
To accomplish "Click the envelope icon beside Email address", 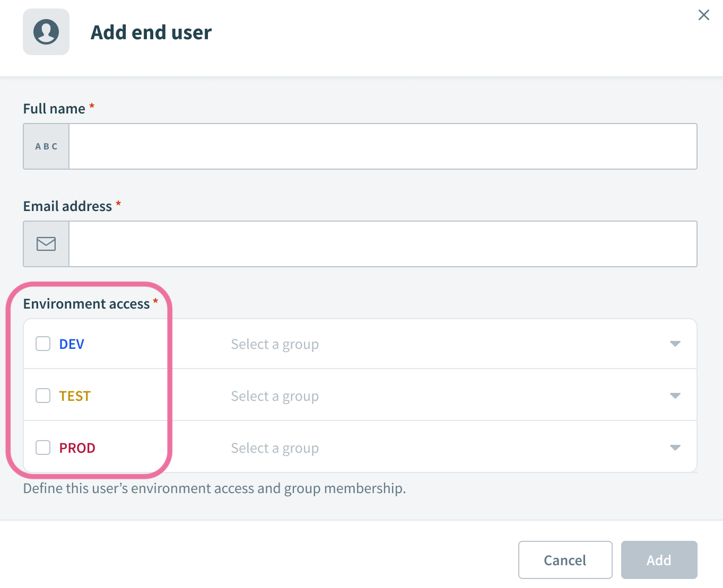I will click(x=46, y=244).
